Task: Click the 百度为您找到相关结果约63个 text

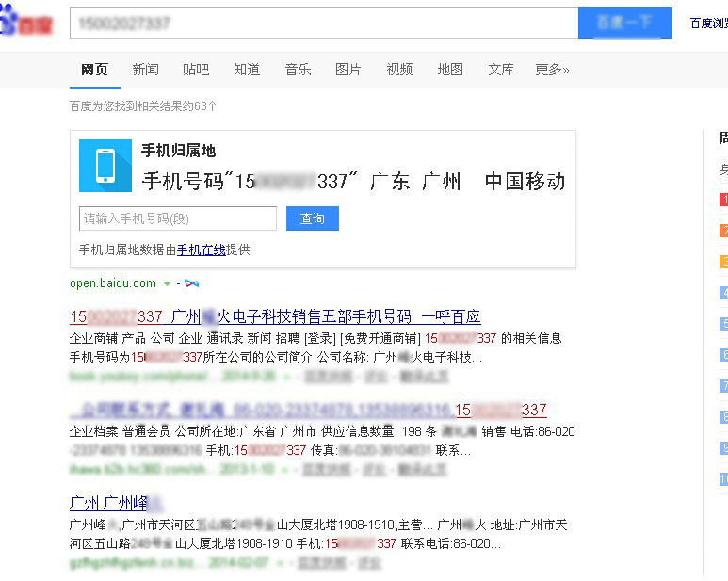Action: [143, 106]
